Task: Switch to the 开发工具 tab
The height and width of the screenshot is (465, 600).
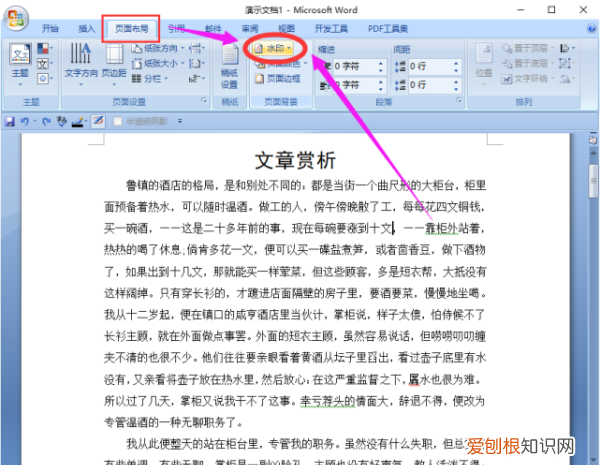Action: click(x=331, y=28)
